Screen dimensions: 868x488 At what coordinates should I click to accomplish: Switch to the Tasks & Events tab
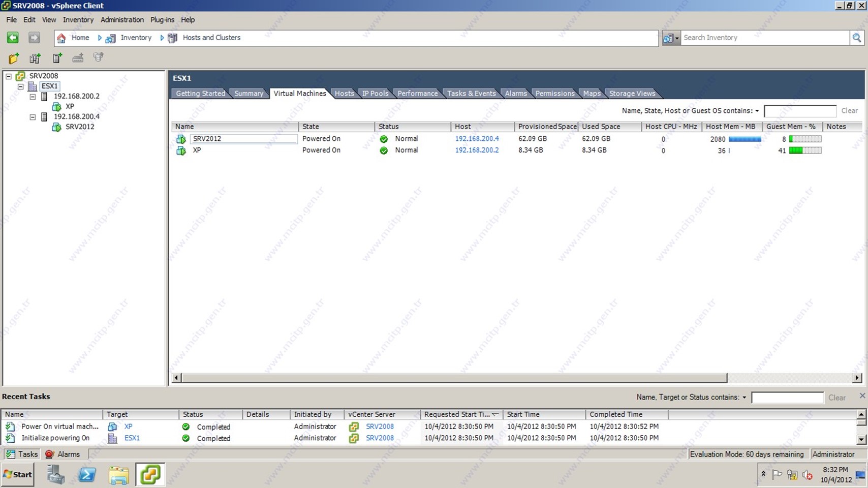coord(471,94)
